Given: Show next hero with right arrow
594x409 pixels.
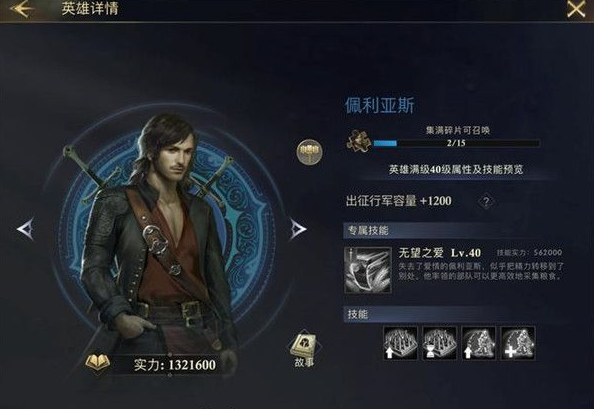Looking at the screenshot, I should pyautogui.click(x=298, y=229).
